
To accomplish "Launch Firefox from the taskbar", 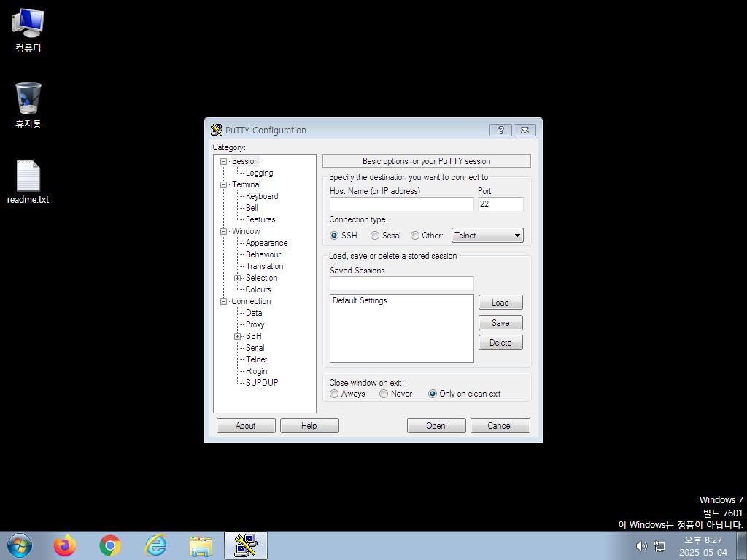I will pyautogui.click(x=65, y=545).
